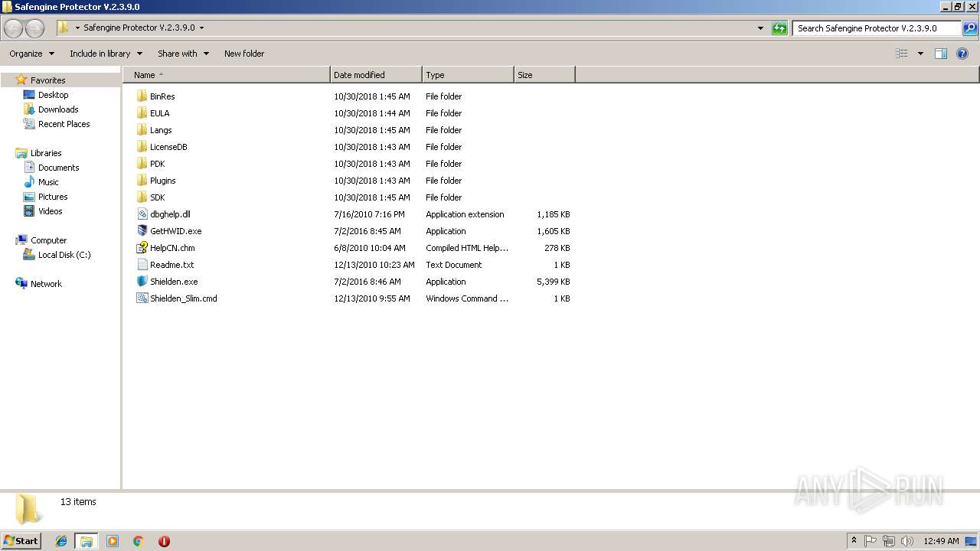
Task: Open the Organize menu
Action: [x=31, y=54]
